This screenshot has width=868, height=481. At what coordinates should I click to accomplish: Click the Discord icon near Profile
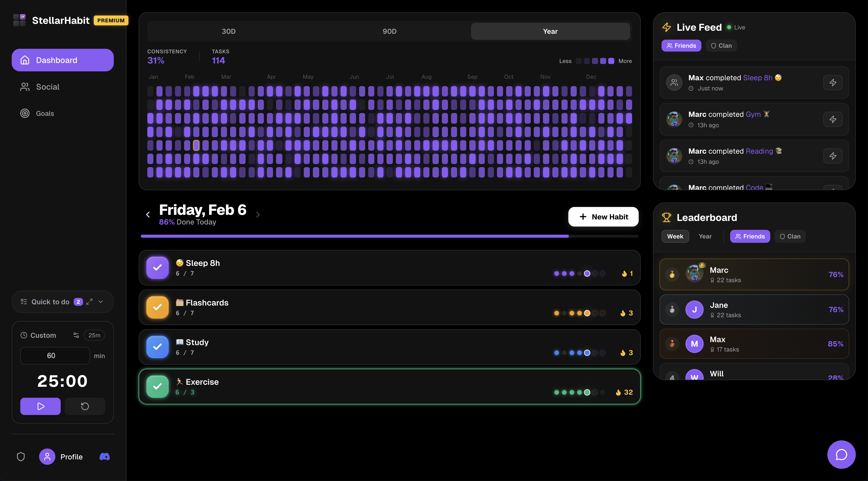(104, 457)
